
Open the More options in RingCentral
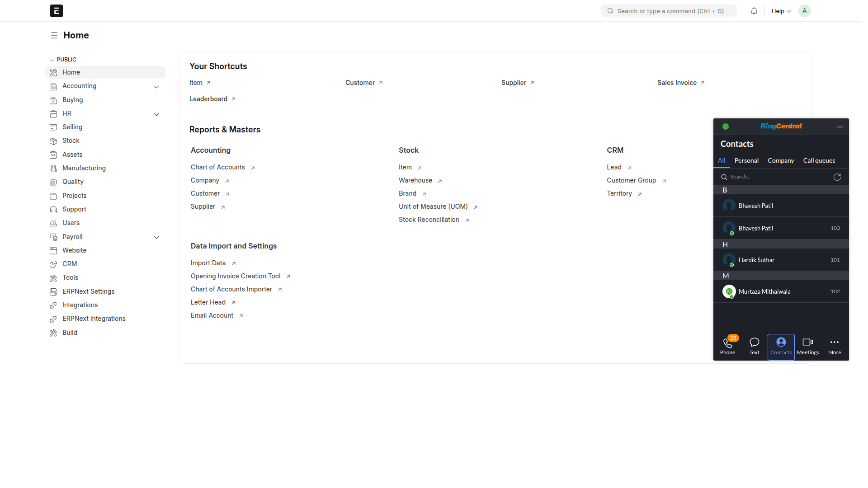834,346
